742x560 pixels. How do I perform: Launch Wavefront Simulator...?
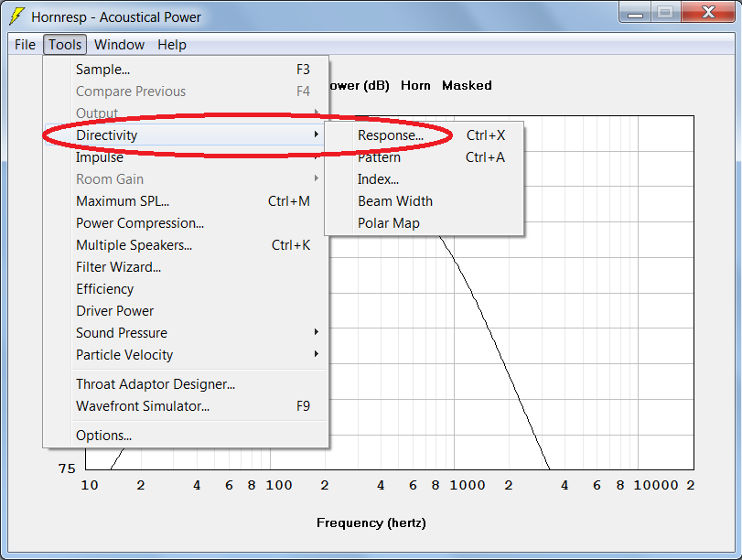(x=187, y=405)
